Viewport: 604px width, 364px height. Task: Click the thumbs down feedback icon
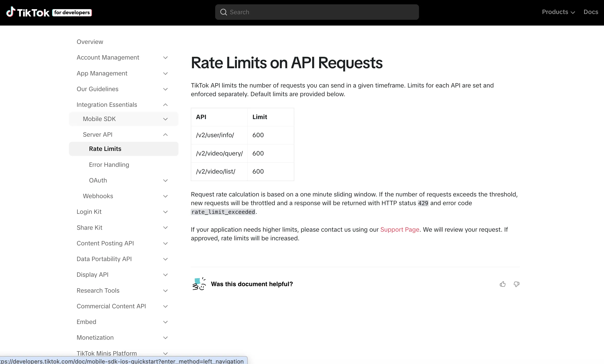516,284
